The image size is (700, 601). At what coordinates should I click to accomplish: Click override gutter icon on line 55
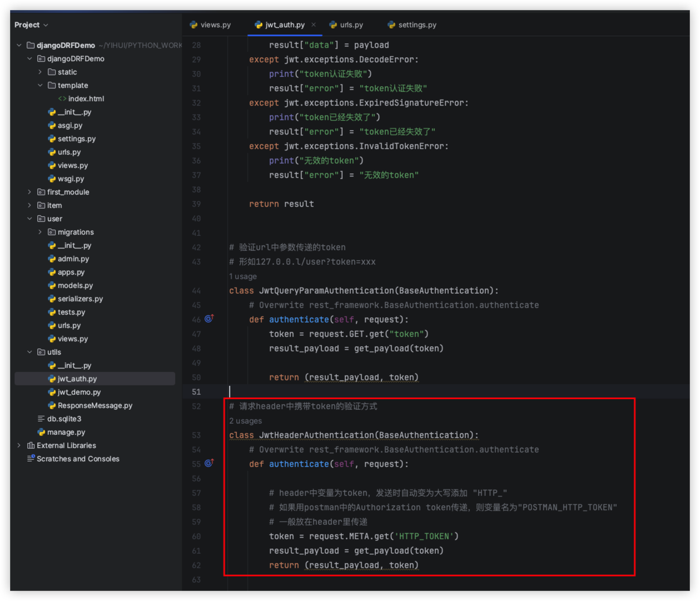pos(209,463)
